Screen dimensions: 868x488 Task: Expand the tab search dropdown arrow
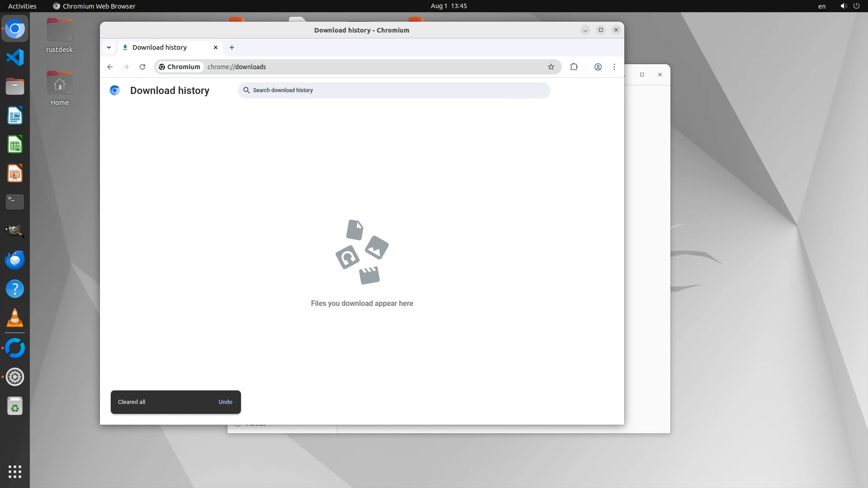click(109, 47)
